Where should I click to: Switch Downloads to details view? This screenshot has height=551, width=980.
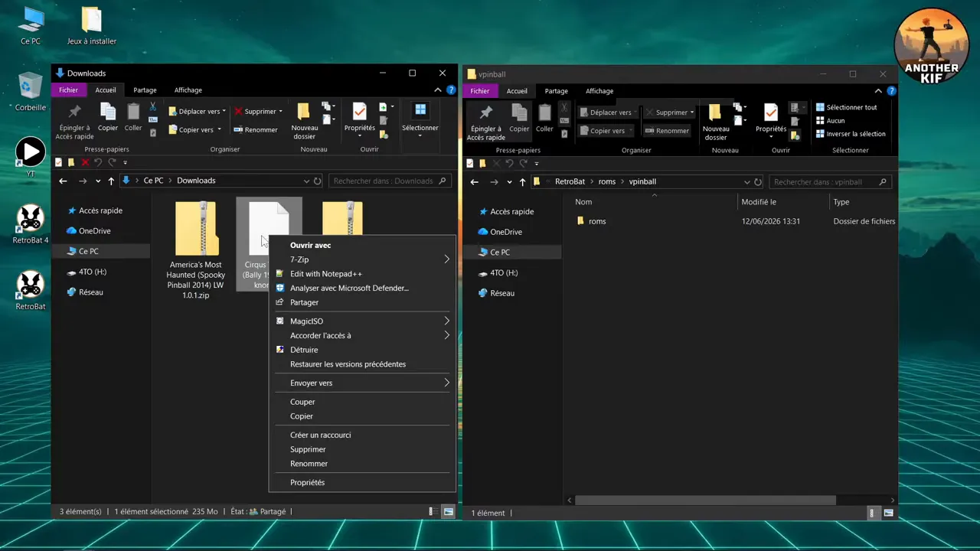pos(433,511)
